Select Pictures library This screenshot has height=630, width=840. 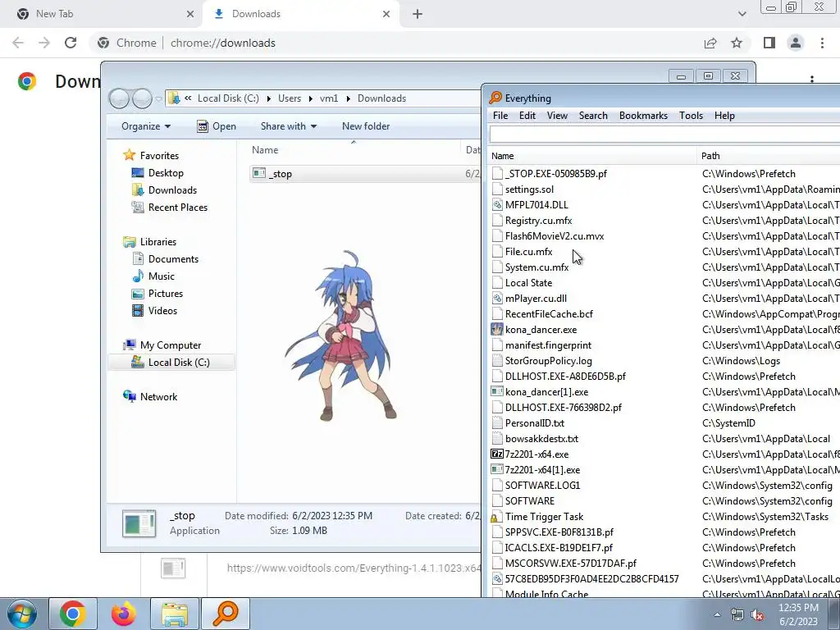[x=166, y=294]
